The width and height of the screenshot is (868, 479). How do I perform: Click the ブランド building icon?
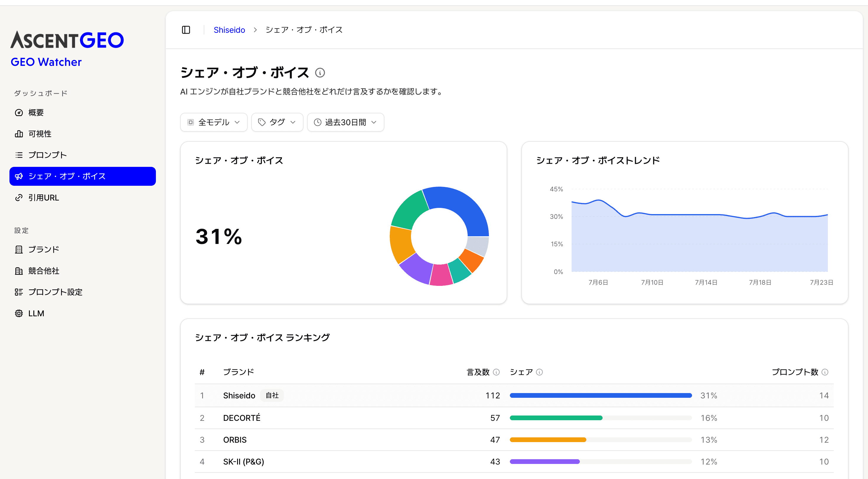(19, 250)
